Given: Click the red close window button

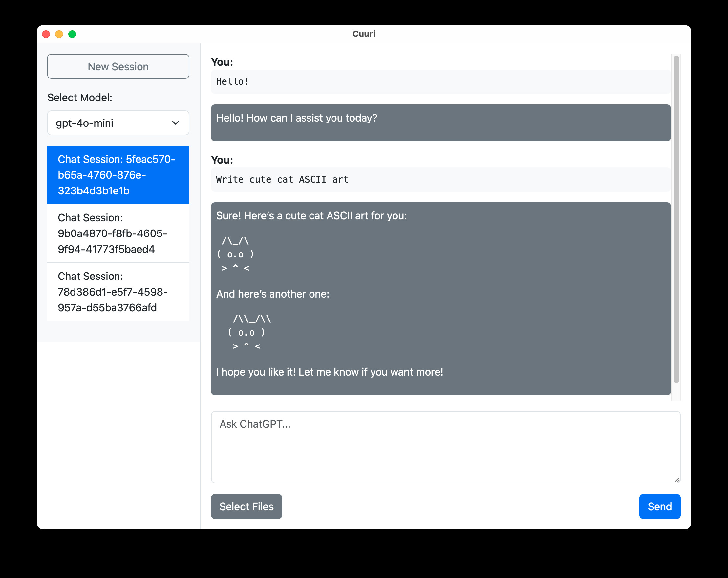Looking at the screenshot, I should 46,34.
